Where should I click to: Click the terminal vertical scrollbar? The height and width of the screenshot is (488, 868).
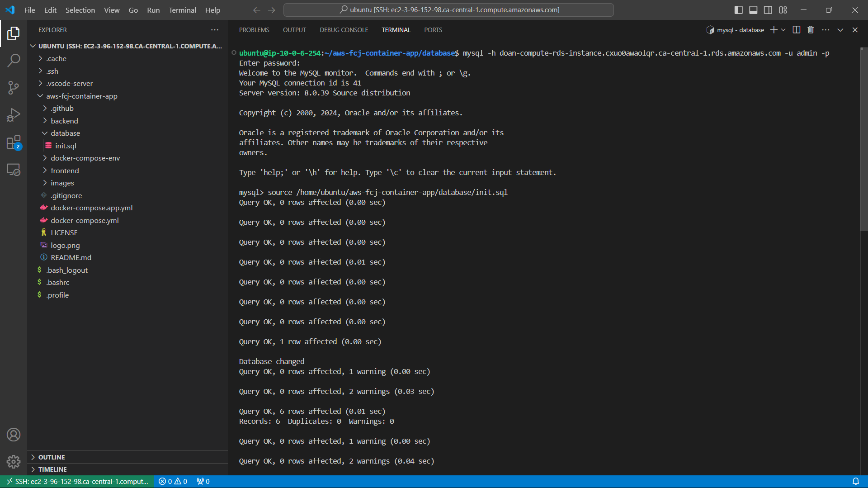[x=863, y=139]
